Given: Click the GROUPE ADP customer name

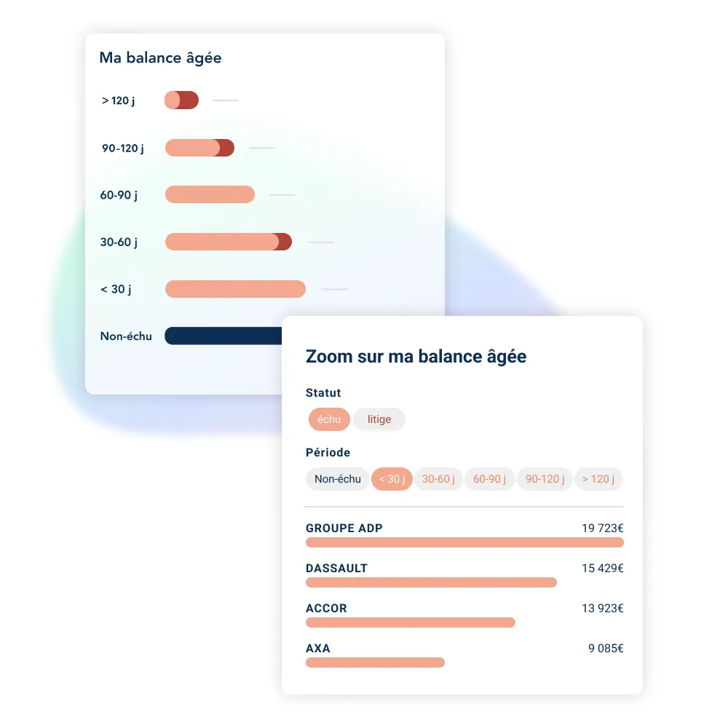Looking at the screenshot, I should pyautogui.click(x=344, y=529).
